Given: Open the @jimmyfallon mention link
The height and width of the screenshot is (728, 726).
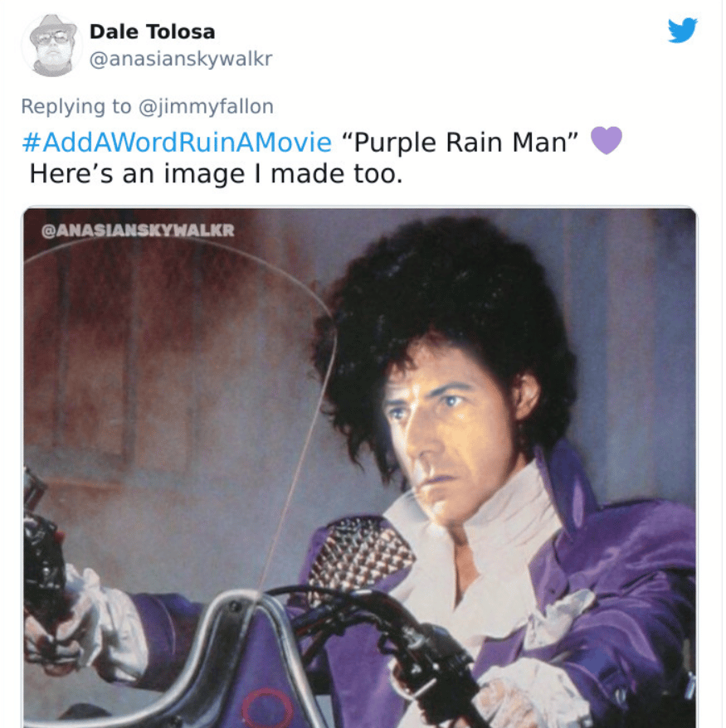Looking at the screenshot, I should coord(207,106).
